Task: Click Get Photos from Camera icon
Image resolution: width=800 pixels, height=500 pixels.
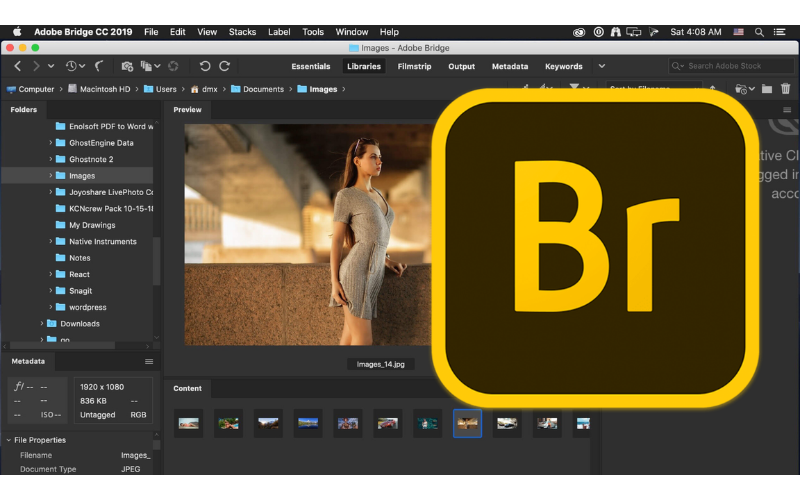Action: coord(127,66)
